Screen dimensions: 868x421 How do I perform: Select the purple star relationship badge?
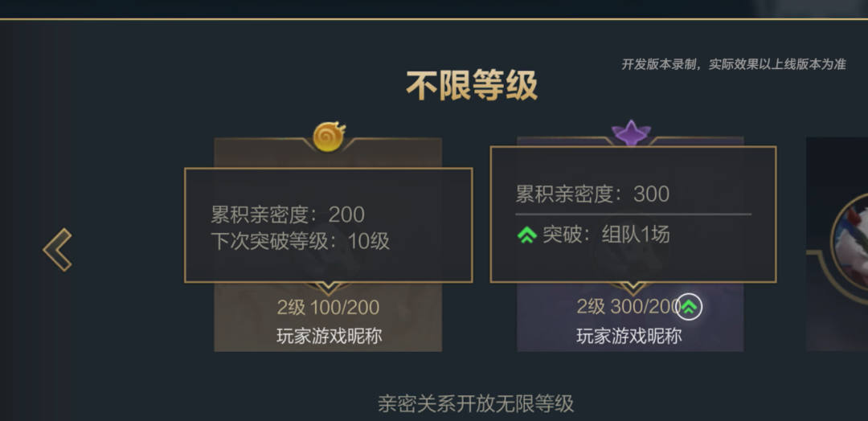click(x=631, y=133)
